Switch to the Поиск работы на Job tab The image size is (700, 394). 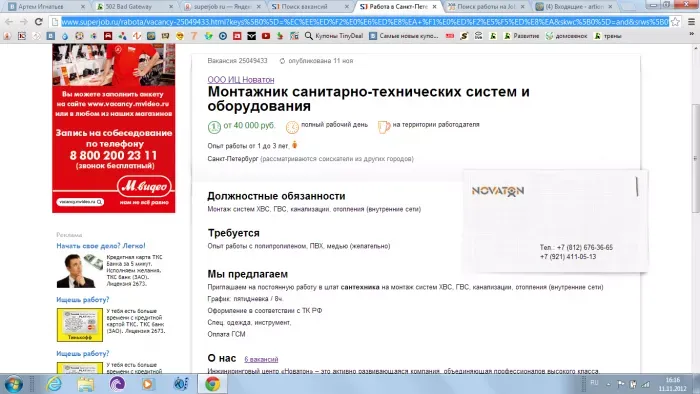click(486, 7)
